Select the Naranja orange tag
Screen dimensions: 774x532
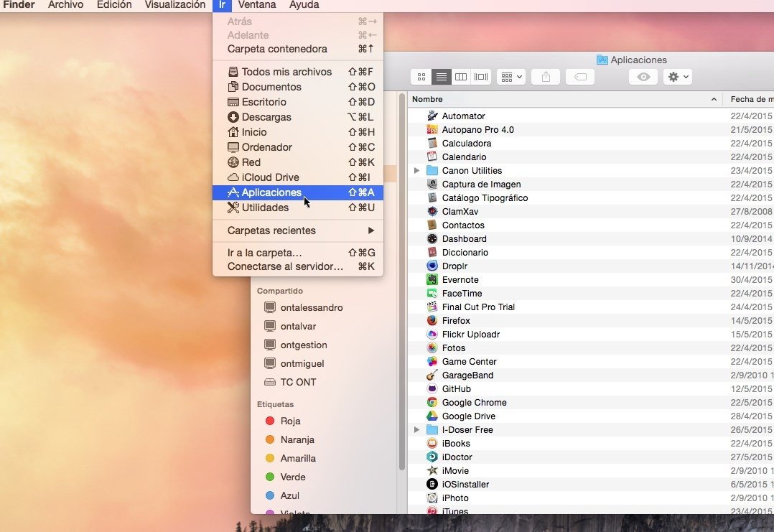tap(290, 439)
